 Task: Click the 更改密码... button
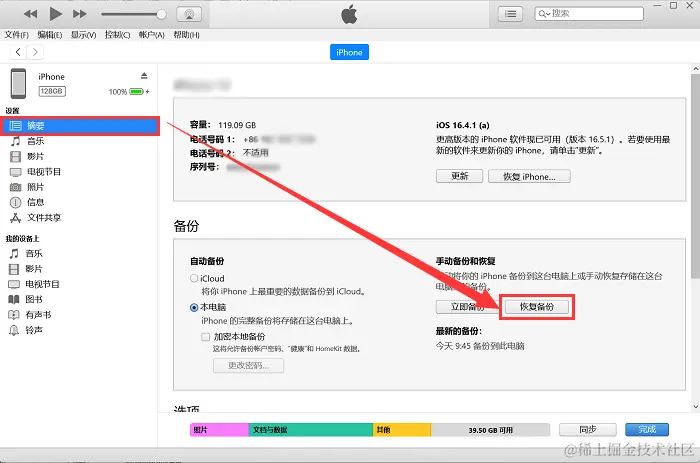[x=248, y=365]
